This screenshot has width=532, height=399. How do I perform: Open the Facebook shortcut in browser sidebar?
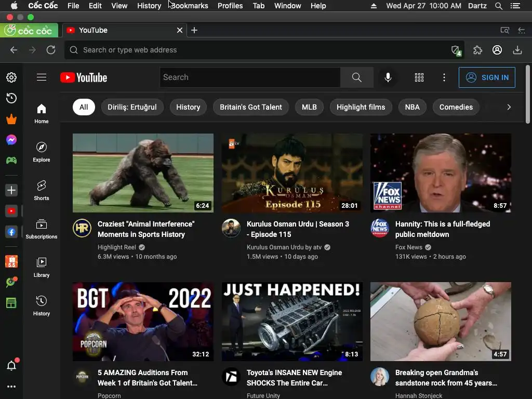11,232
